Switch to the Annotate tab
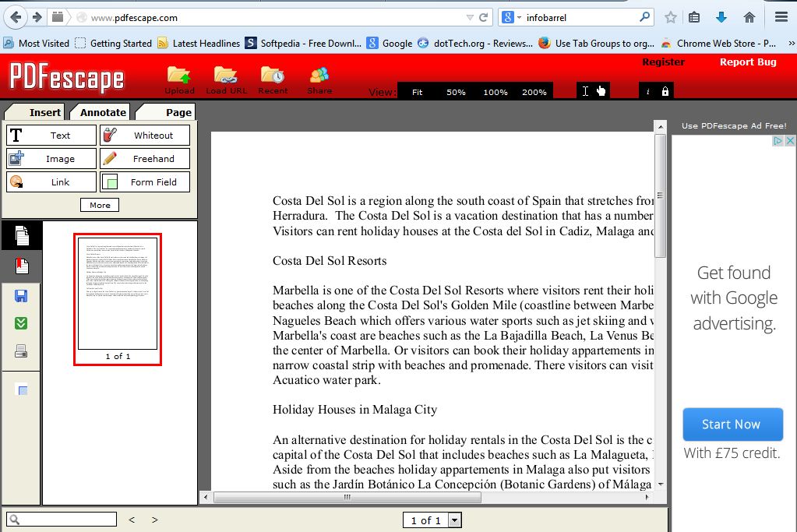Viewport: 797px width, 532px height. [103, 112]
